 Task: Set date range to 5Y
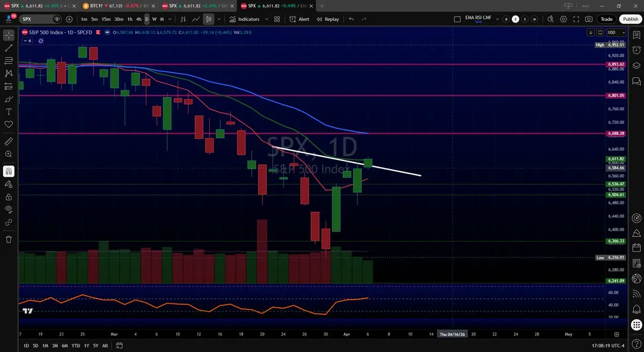point(95,345)
